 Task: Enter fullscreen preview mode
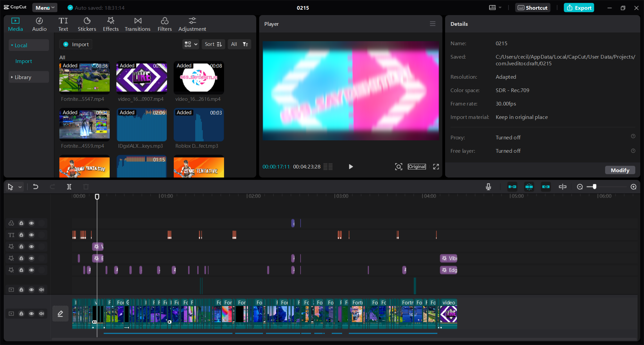pos(436,167)
